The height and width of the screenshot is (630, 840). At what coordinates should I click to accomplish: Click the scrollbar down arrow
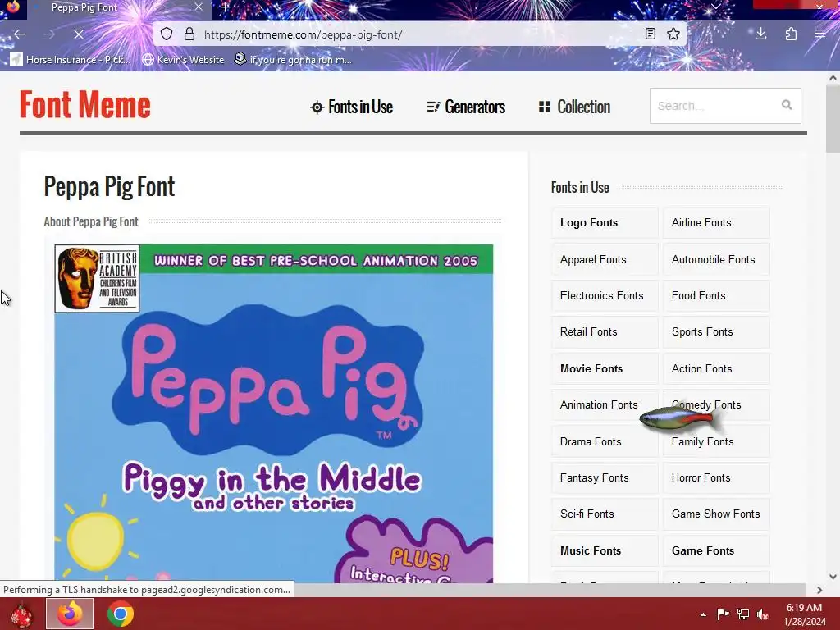point(833,577)
